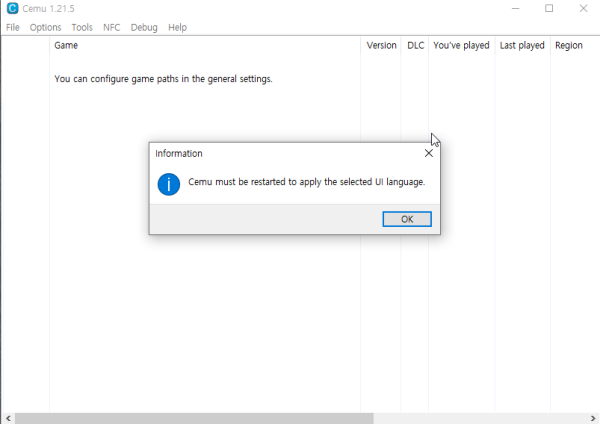Open the Options menu
600x424 pixels.
coord(45,28)
